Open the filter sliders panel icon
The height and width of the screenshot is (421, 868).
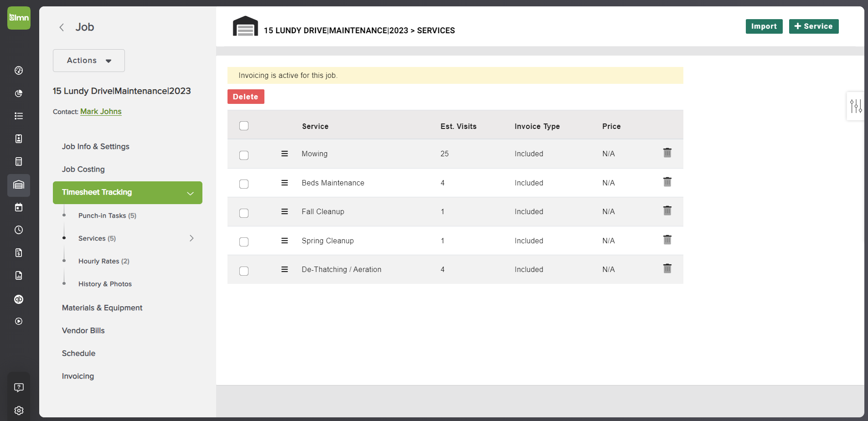(856, 106)
